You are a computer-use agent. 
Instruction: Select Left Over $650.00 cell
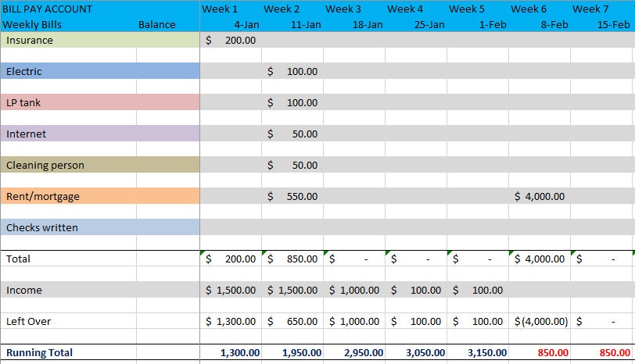pos(292,321)
